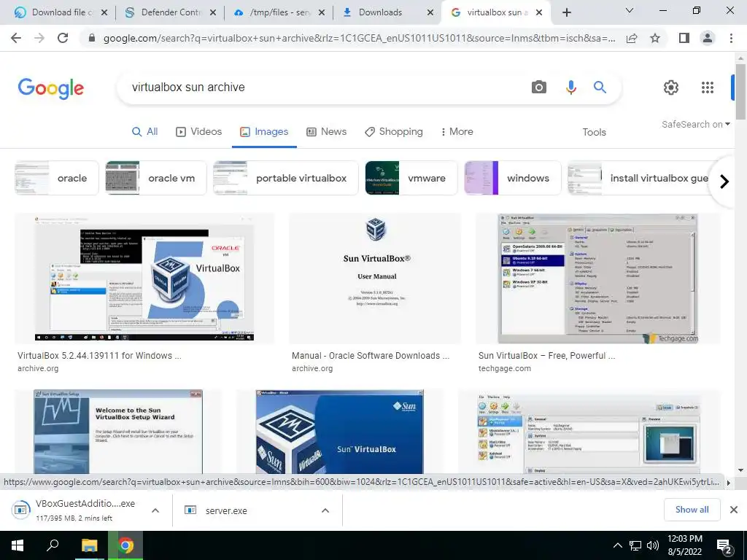Start voice search with microphone
This screenshot has height=560, width=747.
point(570,87)
